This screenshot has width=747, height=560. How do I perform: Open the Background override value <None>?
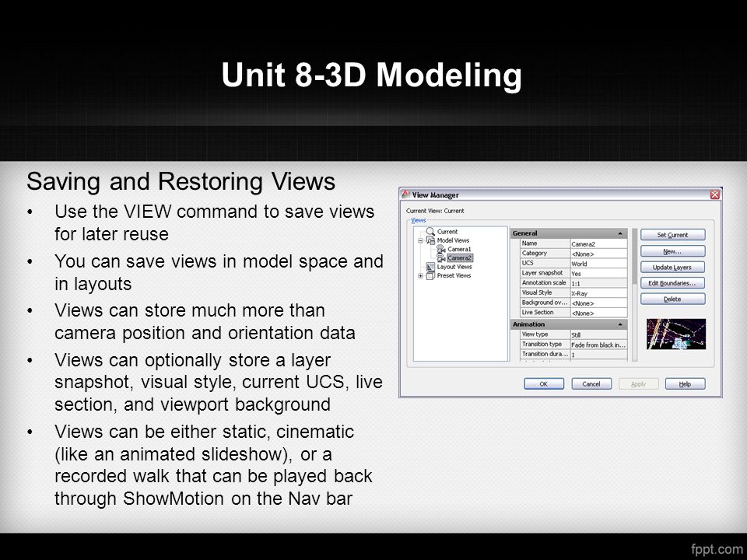point(599,303)
